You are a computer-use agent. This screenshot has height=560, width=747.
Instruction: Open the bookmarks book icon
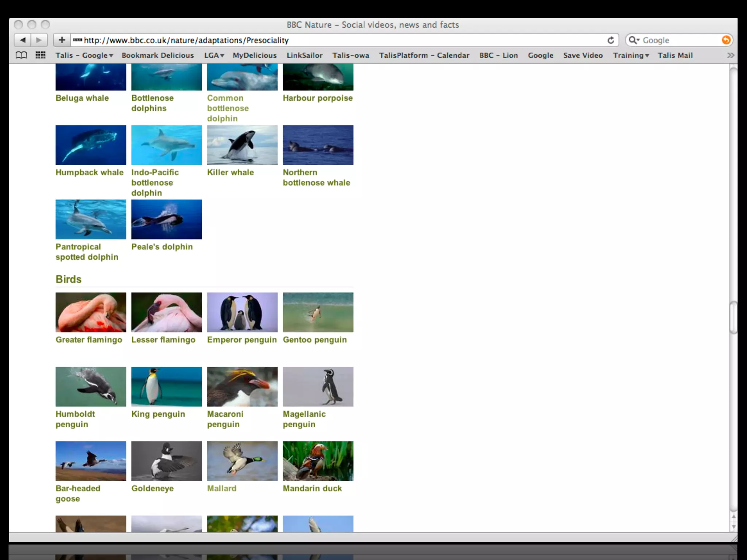click(22, 55)
